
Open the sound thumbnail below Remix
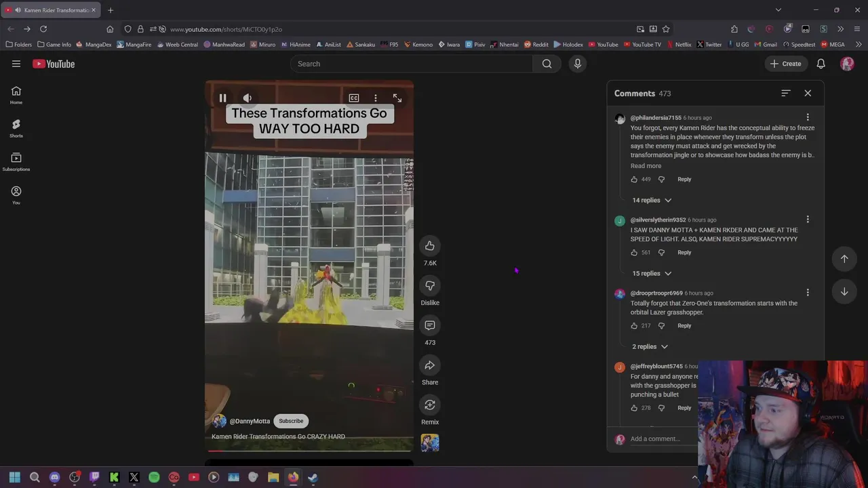[430, 443]
